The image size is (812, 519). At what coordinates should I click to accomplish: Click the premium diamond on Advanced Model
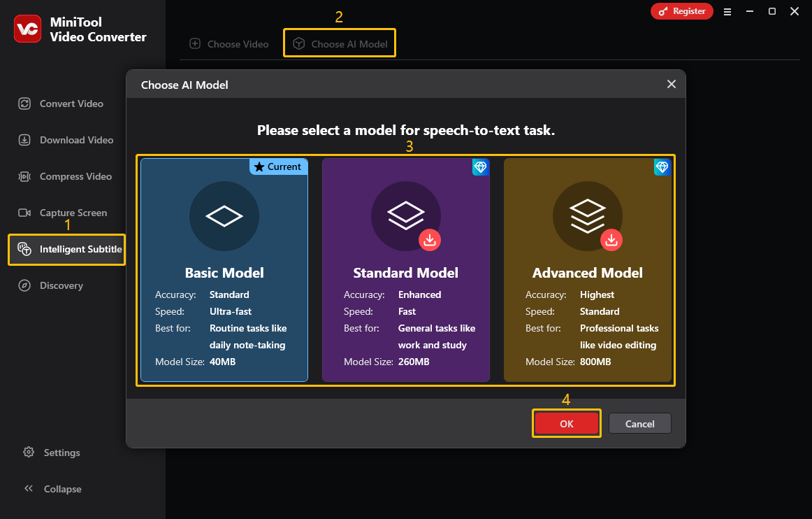[662, 167]
